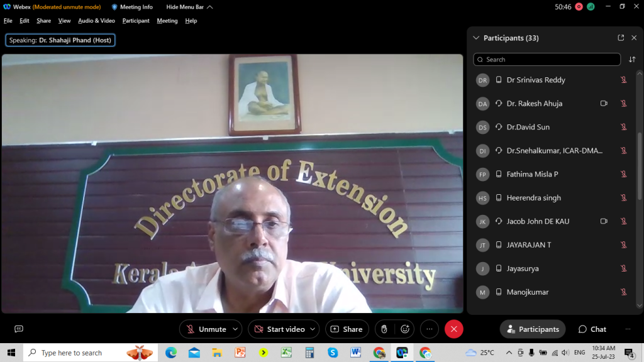The width and height of the screenshot is (644, 362).
Task: Select Jayasurya in participant list
Action: (x=552, y=268)
